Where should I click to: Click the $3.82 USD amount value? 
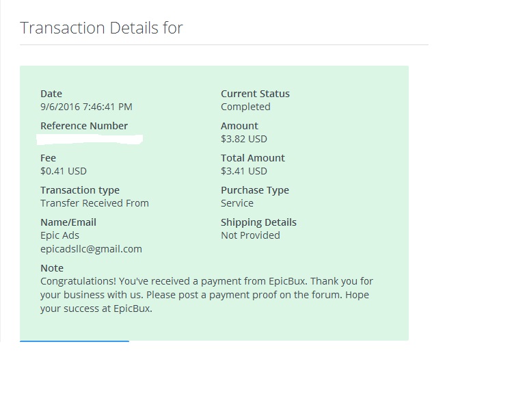tap(243, 139)
